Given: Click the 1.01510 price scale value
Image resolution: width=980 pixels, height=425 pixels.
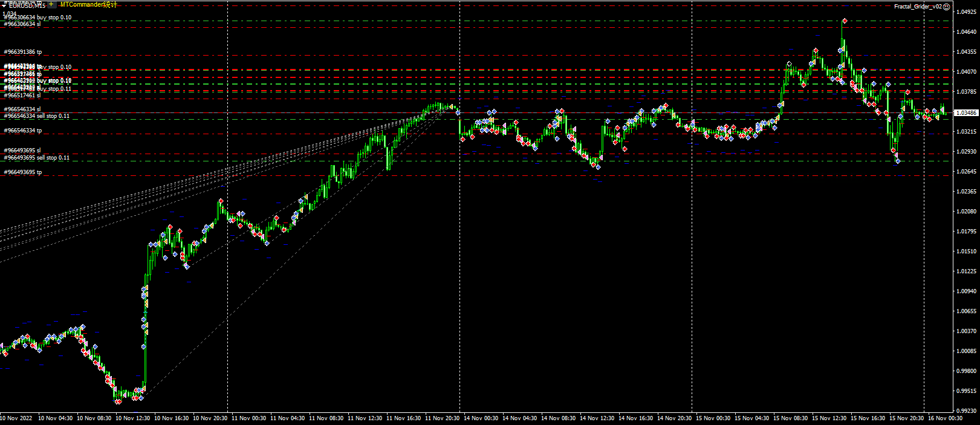Looking at the screenshot, I should [x=966, y=251].
